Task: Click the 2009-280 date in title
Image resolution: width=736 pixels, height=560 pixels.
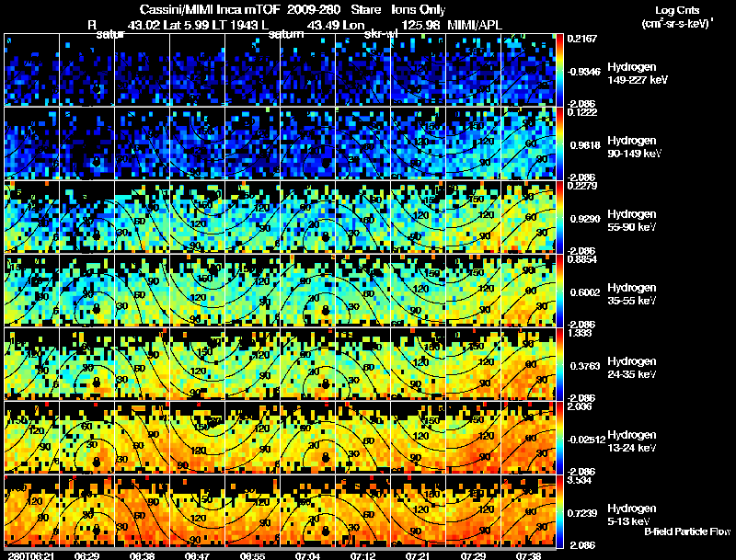Action: pyautogui.click(x=313, y=9)
